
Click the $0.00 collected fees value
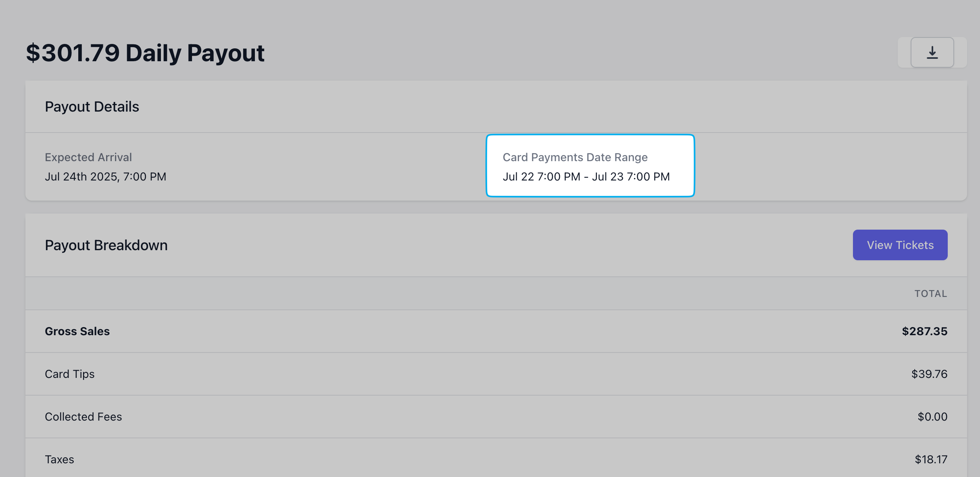(x=932, y=417)
